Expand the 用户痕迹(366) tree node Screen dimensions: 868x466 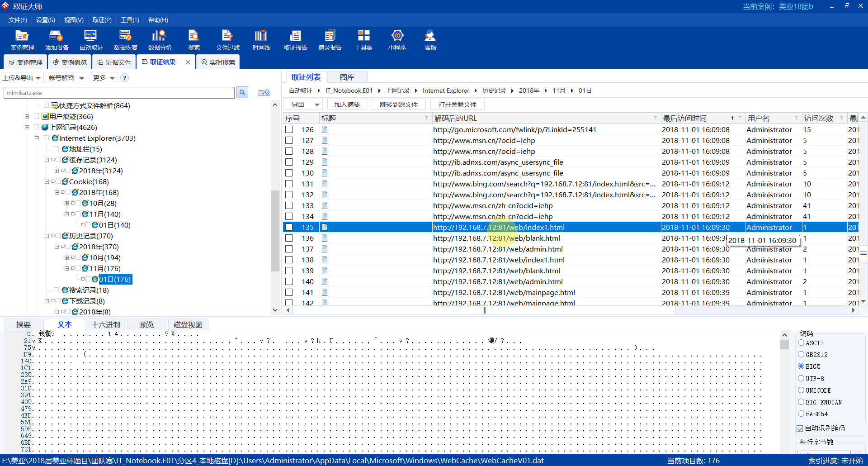click(x=27, y=116)
